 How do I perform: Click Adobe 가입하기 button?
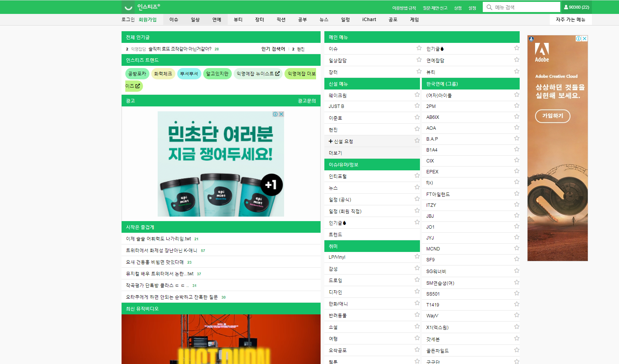(552, 116)
